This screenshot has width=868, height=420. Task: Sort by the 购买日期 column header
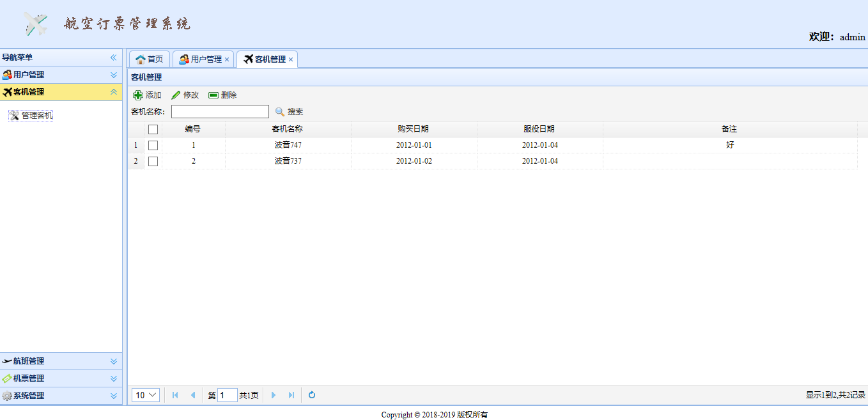click(x=414, y=129)
